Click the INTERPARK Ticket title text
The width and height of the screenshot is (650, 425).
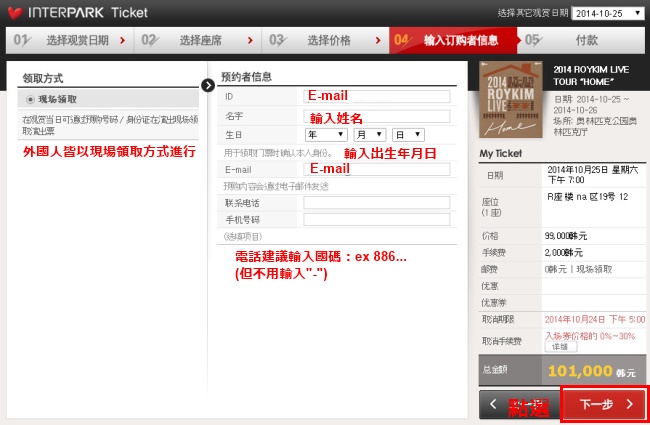click(x=87, y=13)
